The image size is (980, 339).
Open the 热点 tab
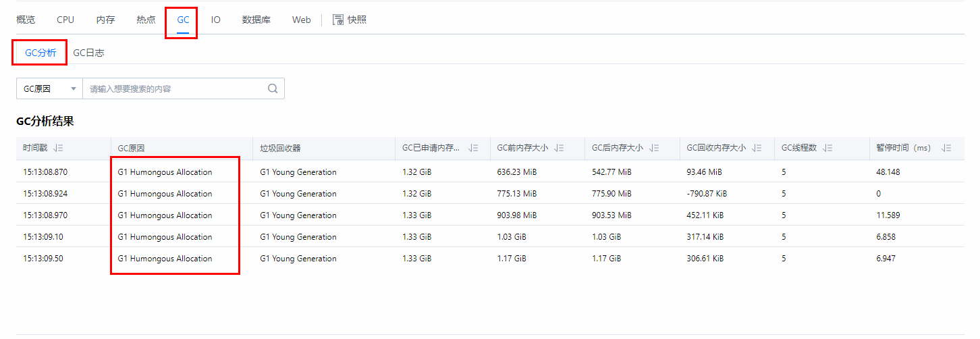[146, 20]
